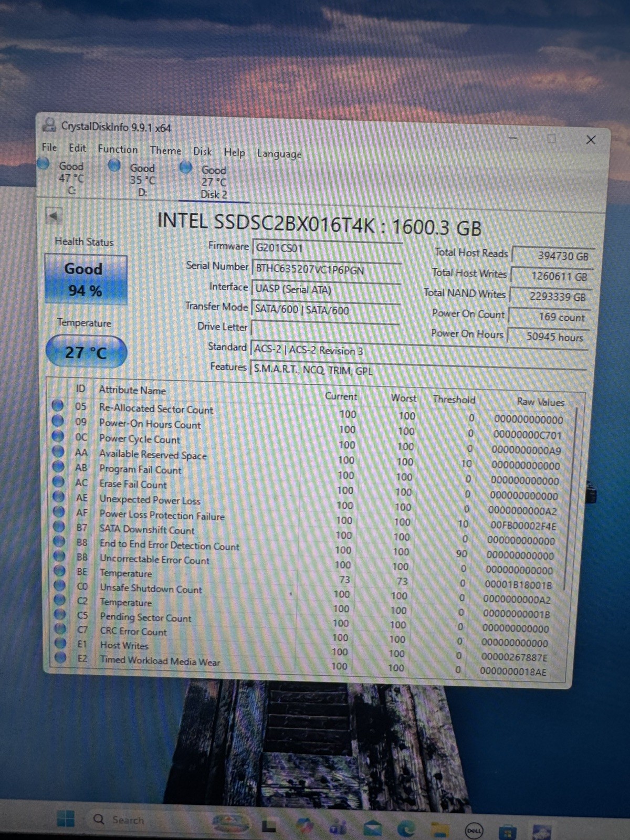The width and height of the screenshot is (630, 840).
Task: Click the Serial Number field
Action: pos(327,269)
